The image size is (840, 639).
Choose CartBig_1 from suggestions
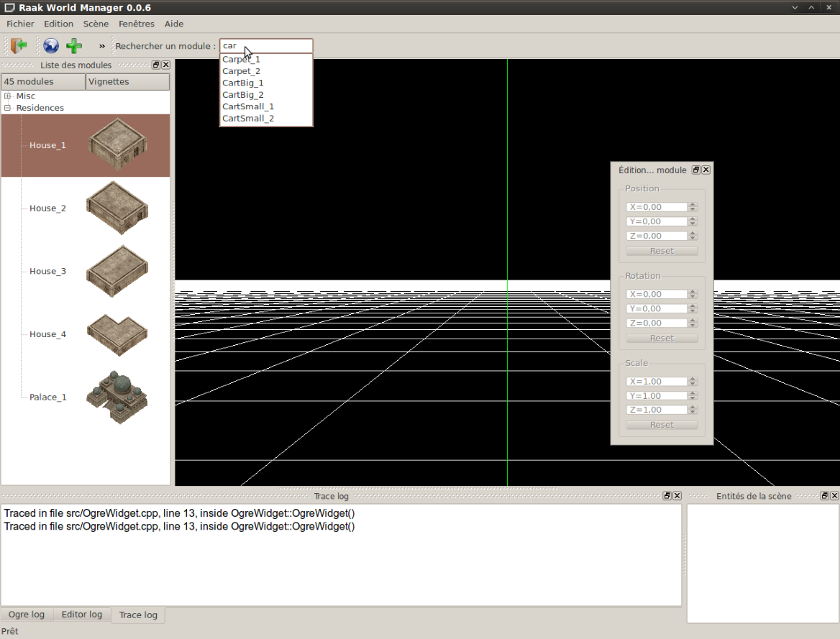click(266, 83)
